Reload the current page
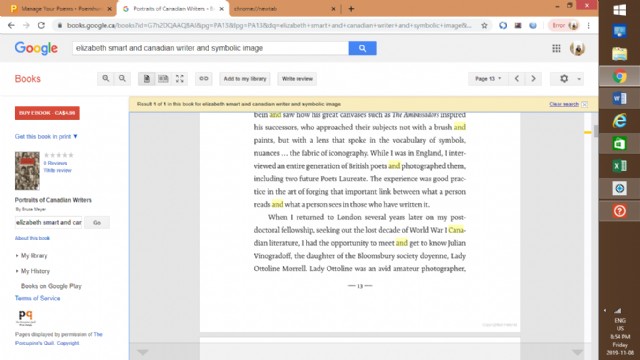 (x=41, y=25)
